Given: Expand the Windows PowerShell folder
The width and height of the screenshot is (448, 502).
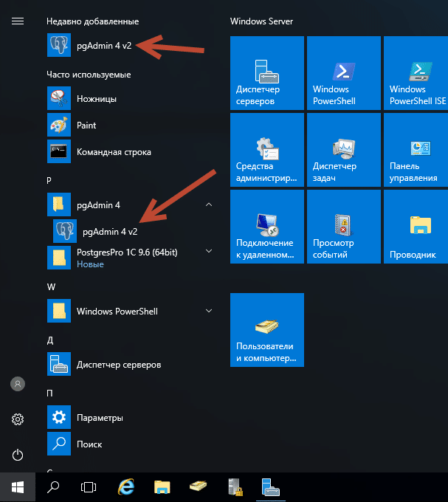Looking at the screenshot, I should (208, 311).
